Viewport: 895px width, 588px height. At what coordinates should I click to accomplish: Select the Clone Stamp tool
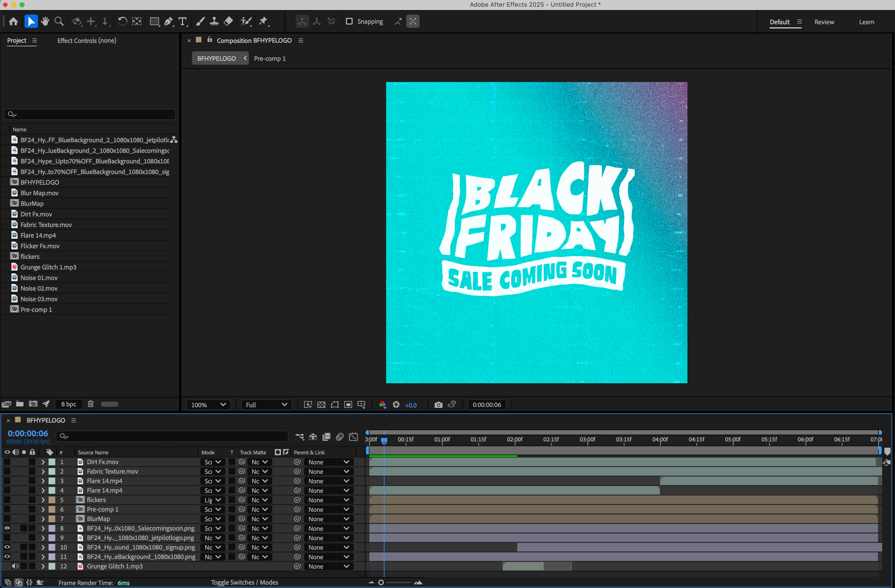coord(214,21)
